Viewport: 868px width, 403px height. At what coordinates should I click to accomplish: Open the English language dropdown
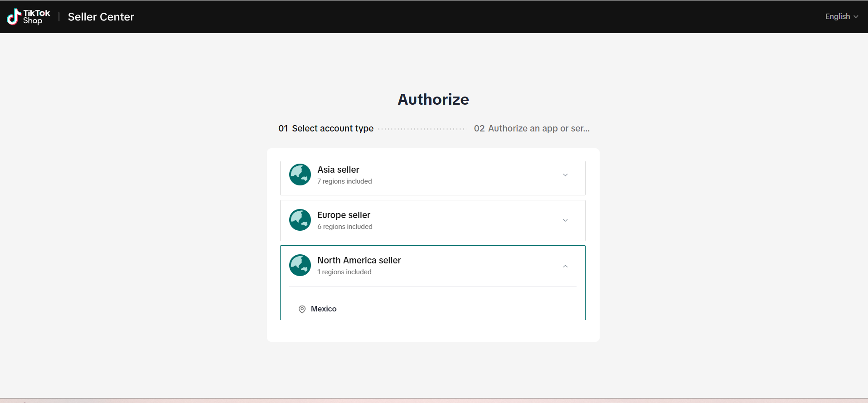pyautogui.click(x=841, y=16)
